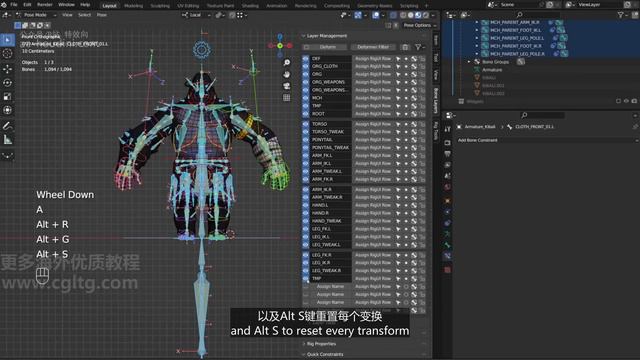The width and height of the screenshot is (640, 360).
Task: Click the Select menu in viewport header
Action: [x=84, y=15]
